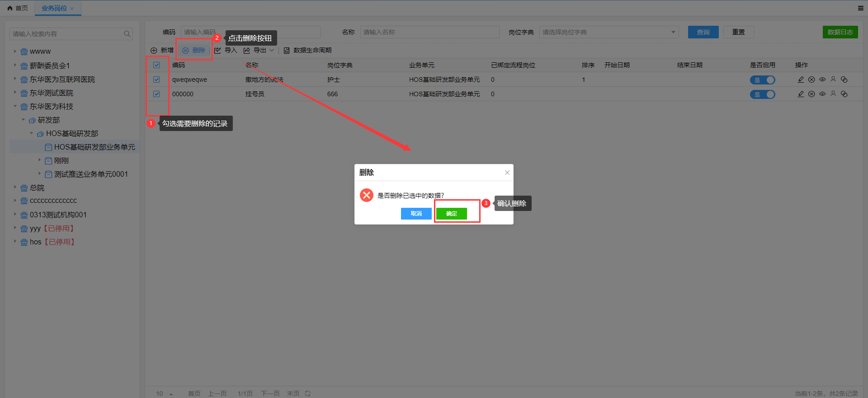
Task: Switch to the 首页 tab
Action: [x=18, y=8]
